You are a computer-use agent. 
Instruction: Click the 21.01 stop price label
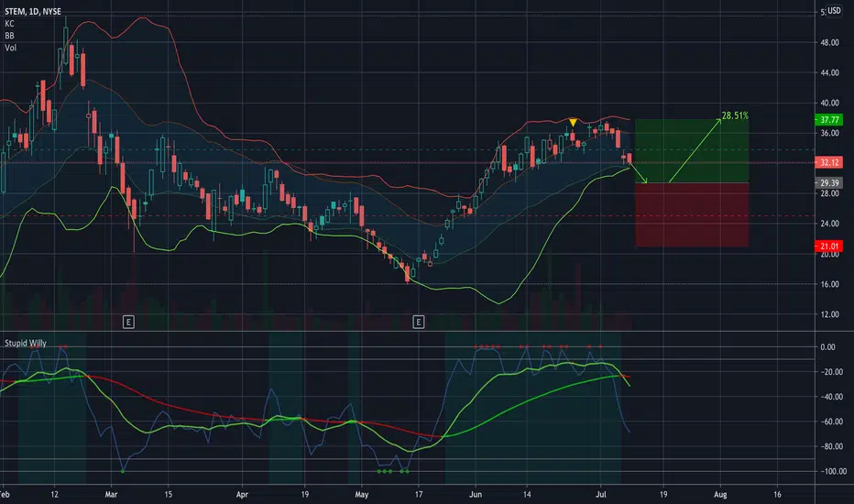point(829,247)
